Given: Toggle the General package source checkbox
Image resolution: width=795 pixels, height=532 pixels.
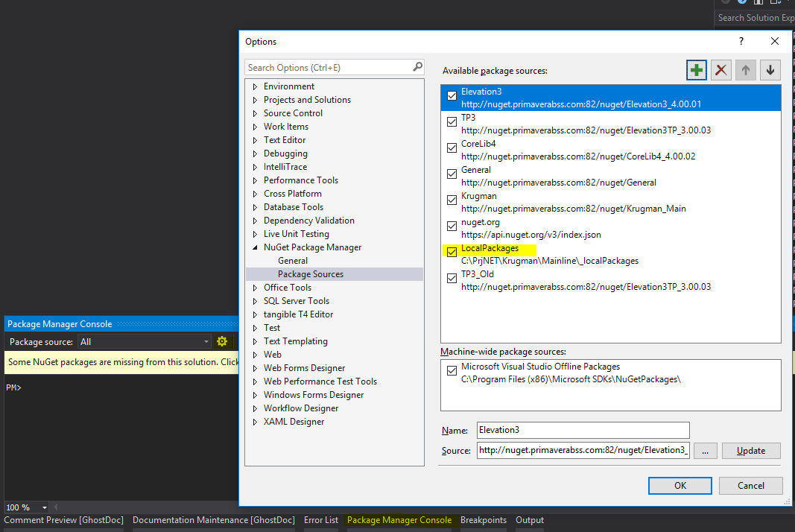Looking at the screenshot, I should [x=452, y=174].
